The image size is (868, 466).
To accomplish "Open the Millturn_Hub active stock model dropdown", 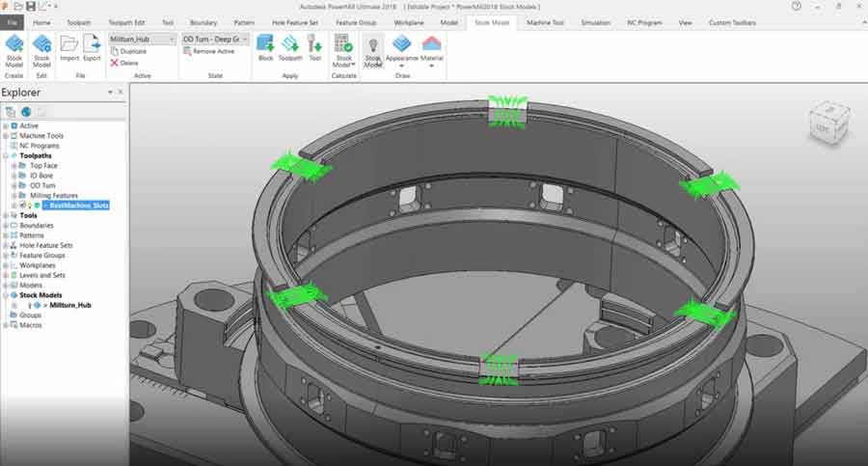I will [169, 39].
